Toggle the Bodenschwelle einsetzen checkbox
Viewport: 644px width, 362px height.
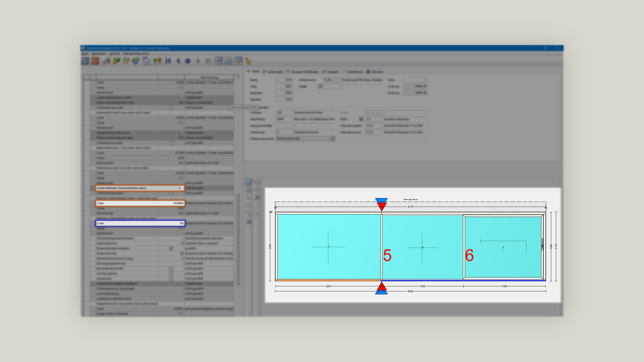[171, 248]
